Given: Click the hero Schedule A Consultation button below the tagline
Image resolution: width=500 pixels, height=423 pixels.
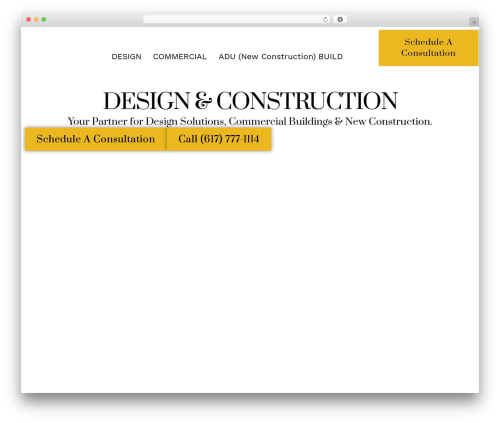Looking at the screenshot, I should pyautogui.click(x=95, y=139).
